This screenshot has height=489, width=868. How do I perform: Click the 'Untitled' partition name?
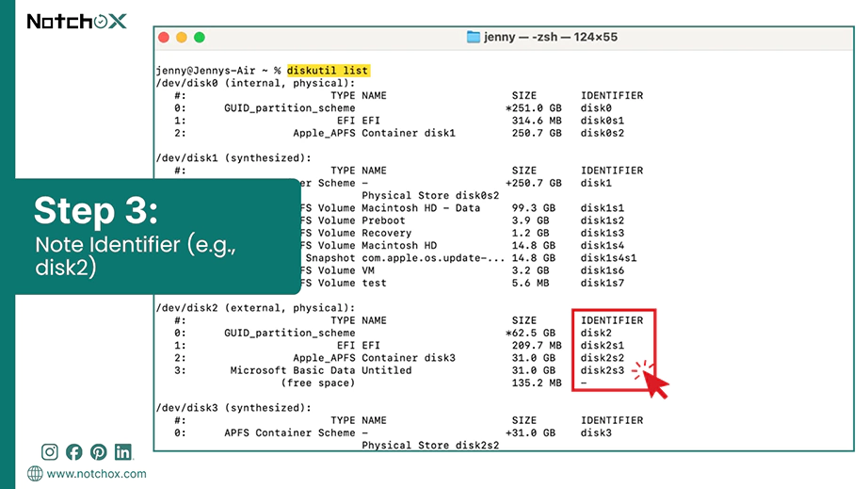(387, 370)
